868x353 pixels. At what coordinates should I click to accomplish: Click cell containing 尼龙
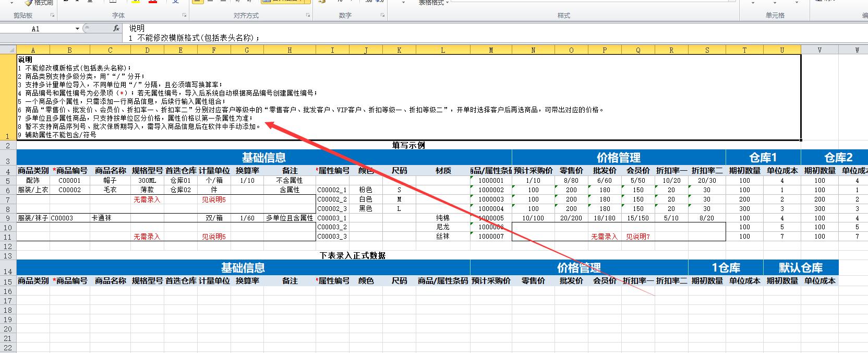pyautogui.click(x=443, y=227)
